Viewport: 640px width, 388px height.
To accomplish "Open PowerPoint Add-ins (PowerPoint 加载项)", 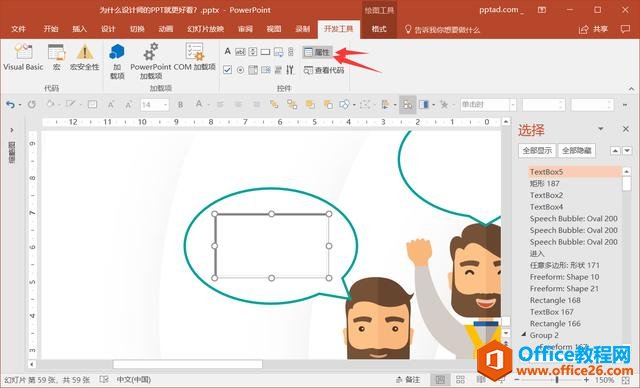I will (151, 61).
